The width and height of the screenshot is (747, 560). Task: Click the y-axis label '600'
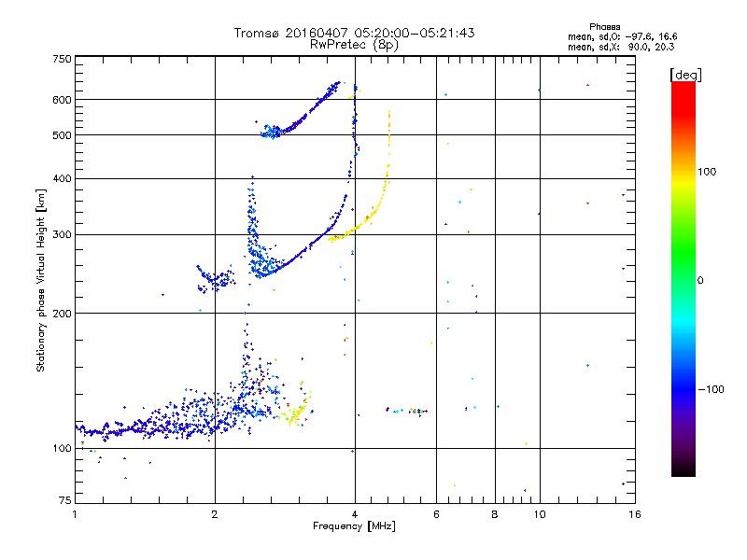(62, 100)
